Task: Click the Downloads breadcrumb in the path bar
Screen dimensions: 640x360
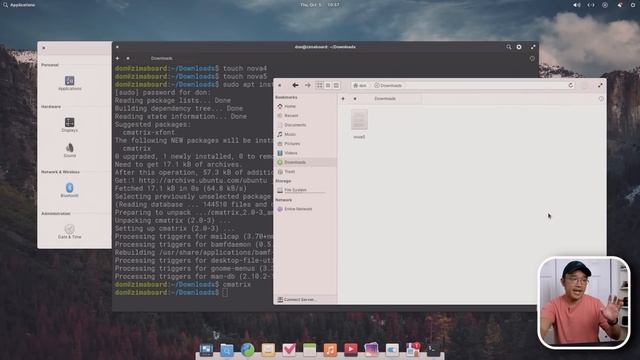Action: point(388,86)
